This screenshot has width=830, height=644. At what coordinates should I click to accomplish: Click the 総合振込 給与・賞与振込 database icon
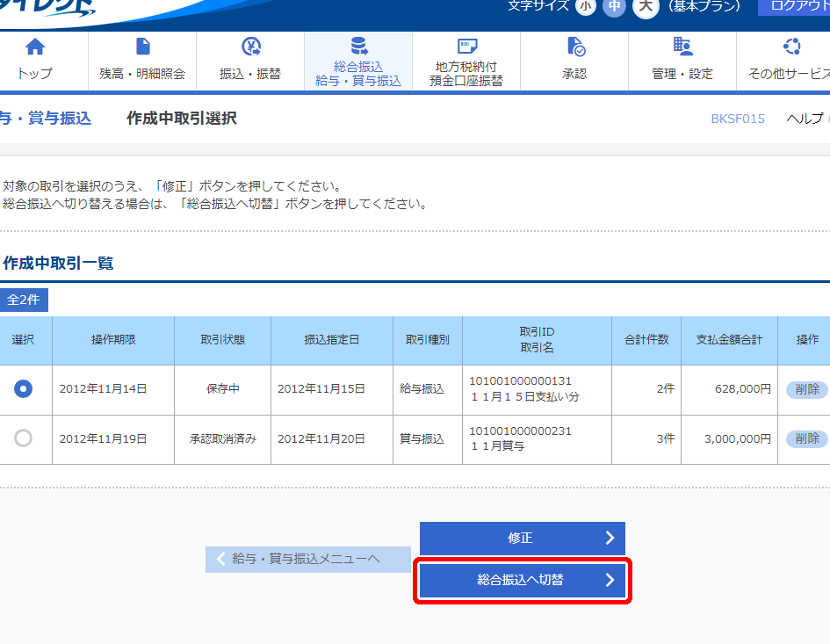point(358,46)
